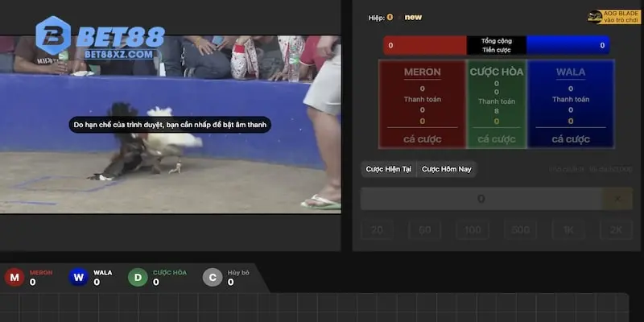Click the sound notice to unmute video
The image size is (644, 322).
170,125
